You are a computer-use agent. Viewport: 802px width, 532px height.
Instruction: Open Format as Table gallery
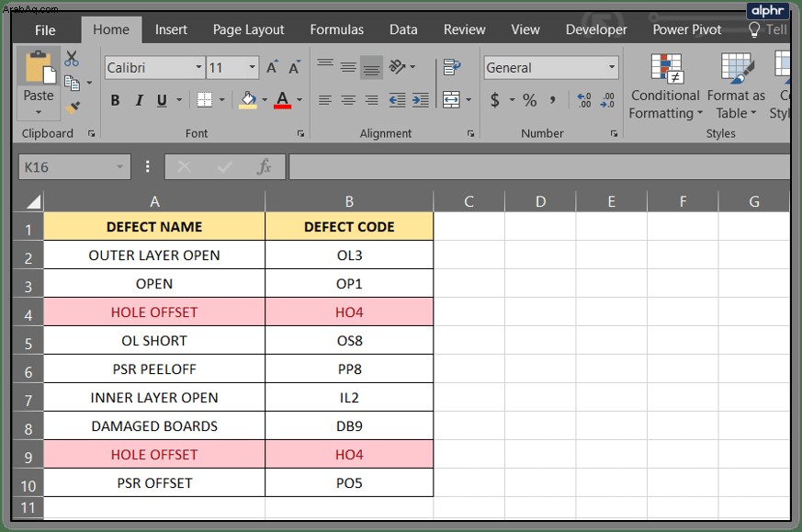pyautogui.click(x=736, y=86)
